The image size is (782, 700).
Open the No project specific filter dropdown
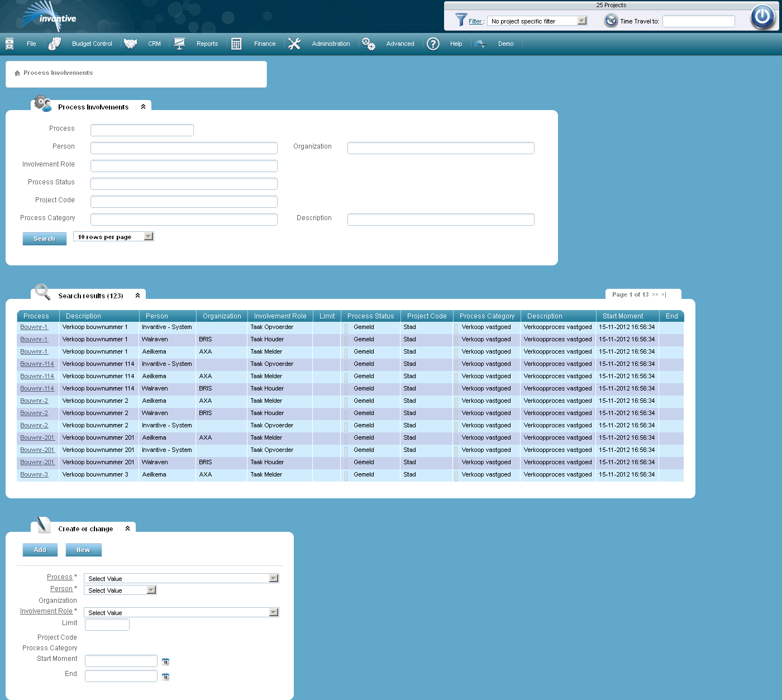click(583, 20)
